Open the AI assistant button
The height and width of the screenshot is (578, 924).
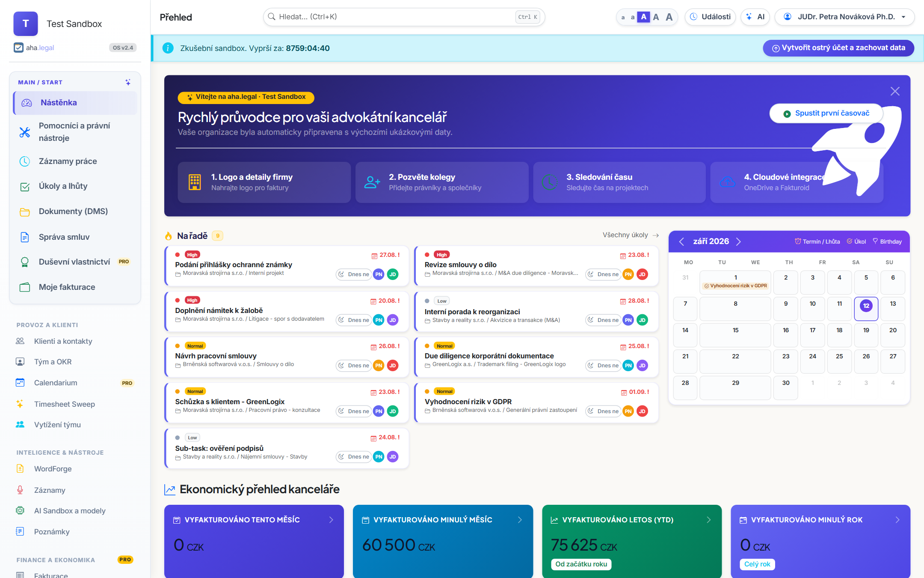[755, 17]
